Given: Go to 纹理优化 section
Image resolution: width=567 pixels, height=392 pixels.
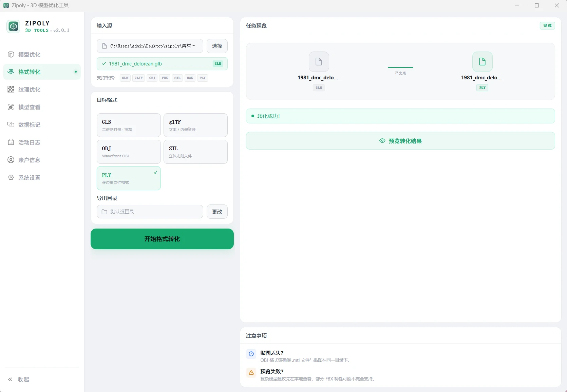Looking at the screenshot, I should click(x=42, y=89).
